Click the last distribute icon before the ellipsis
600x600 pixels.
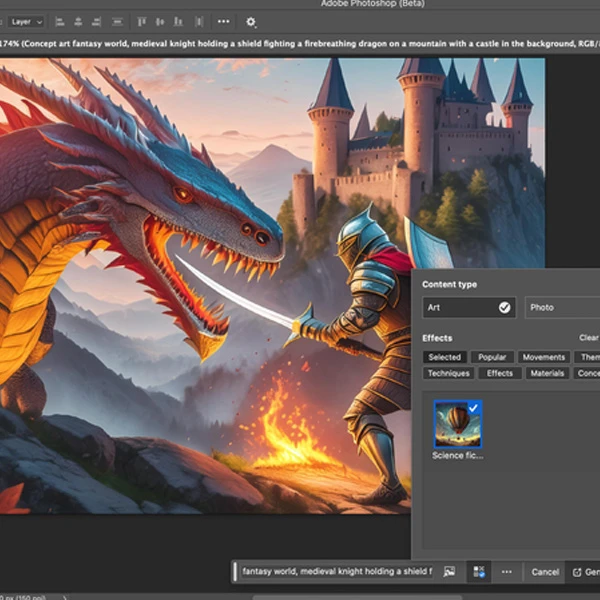pos(198,21)
